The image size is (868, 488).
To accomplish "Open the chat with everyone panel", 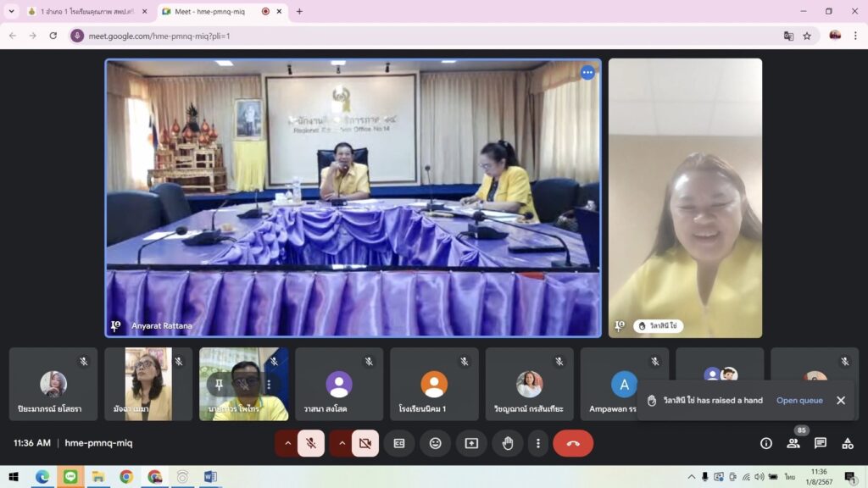I will coord(821,443).
